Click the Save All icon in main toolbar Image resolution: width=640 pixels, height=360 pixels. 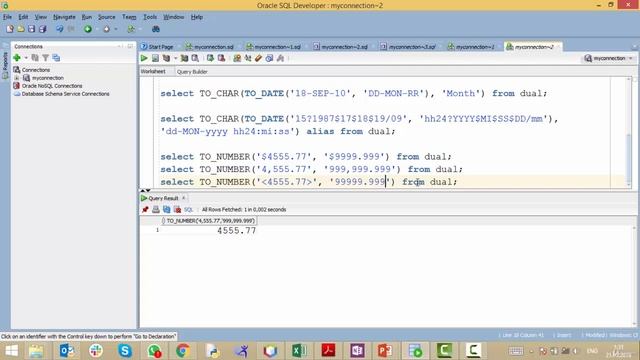coord(42,29)
